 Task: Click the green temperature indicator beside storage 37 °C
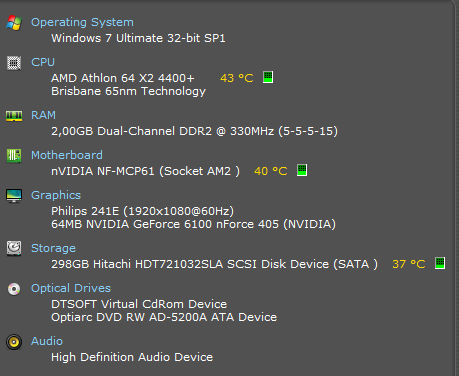click(x=440, y=263)
